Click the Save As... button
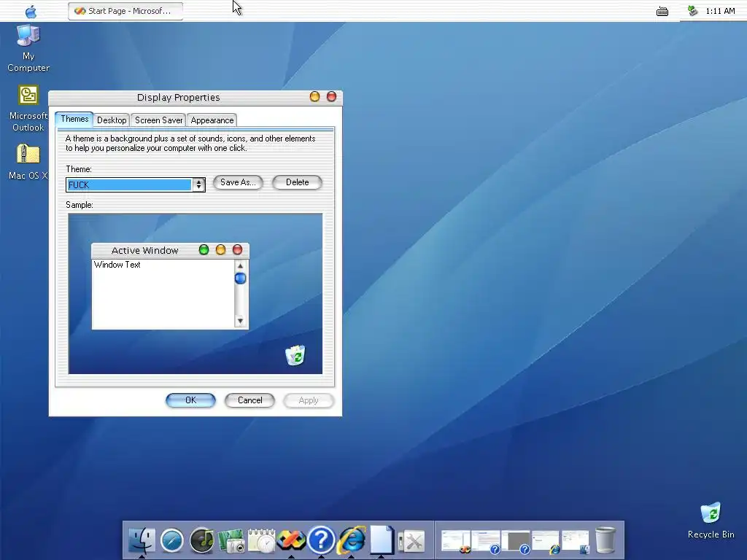The width and height of the screenshot is (747, 560). (x=238, y=182)
